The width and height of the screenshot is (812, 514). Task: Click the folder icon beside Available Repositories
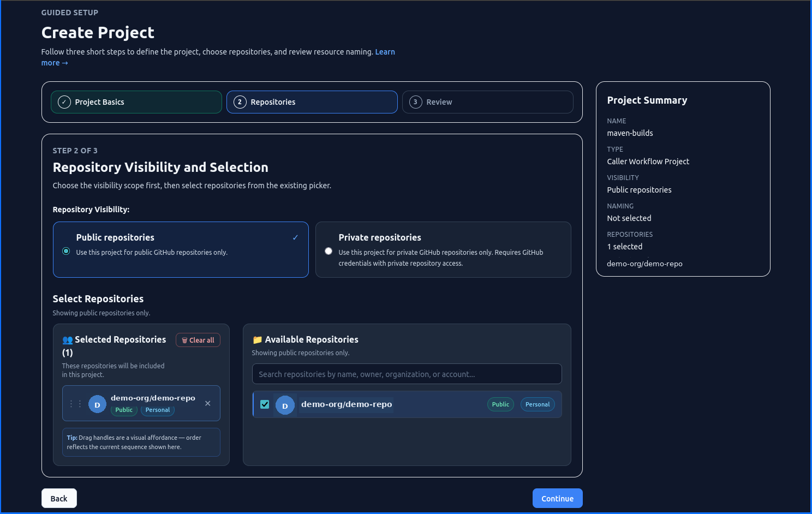pos(258,340)
